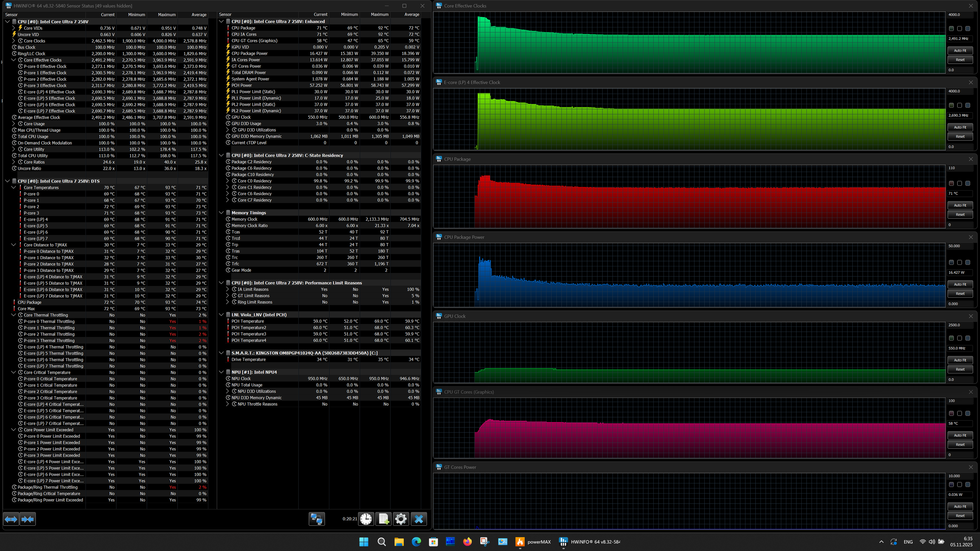Toggle middle black square in CPU Package graph
The height and width of the screenshot is (551, 980).
959,183
